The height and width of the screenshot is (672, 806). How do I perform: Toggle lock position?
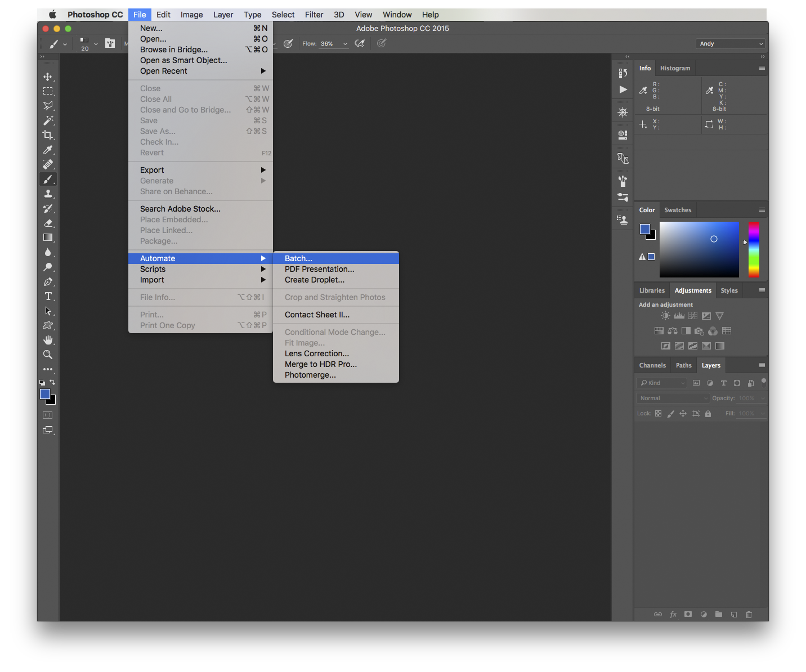coord(683,414)
